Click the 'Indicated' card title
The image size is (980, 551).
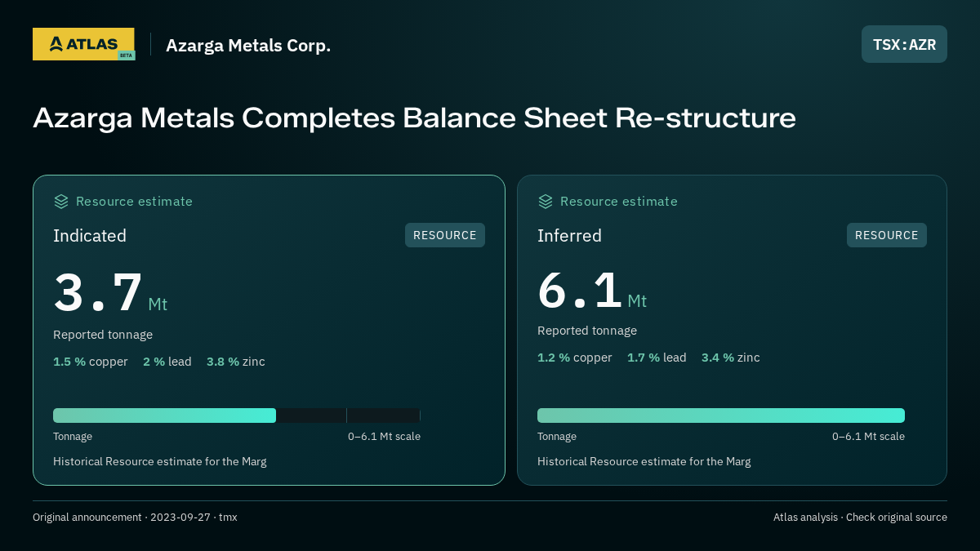click(x=90, y=236)
